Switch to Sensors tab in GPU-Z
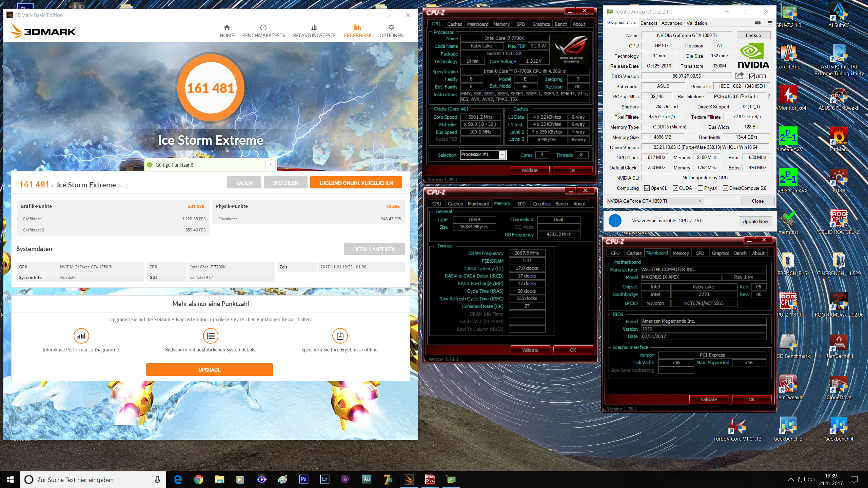Screen dimensions: 868x488 (649, 23)
